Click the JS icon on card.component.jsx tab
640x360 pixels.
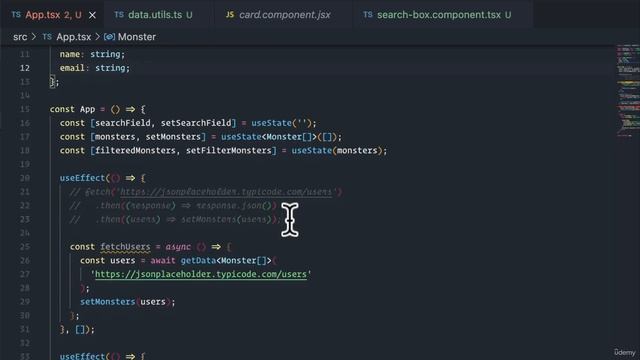point(230,15)
